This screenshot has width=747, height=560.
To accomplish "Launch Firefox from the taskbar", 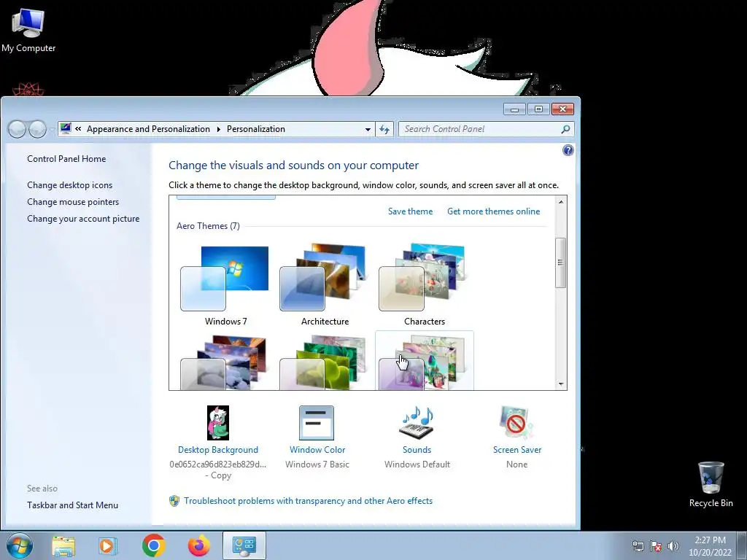I will [198, 545].
